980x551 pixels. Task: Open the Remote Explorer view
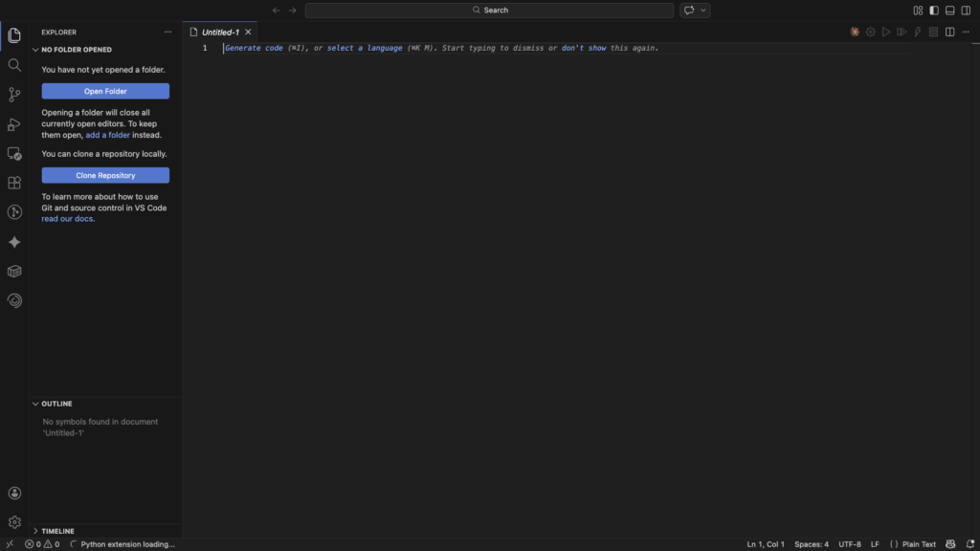coord(14,153)
